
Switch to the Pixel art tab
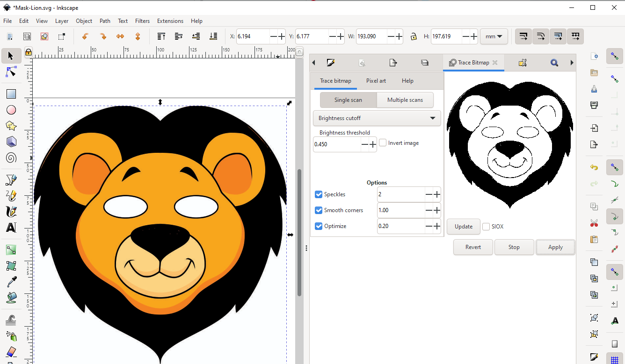376,81
